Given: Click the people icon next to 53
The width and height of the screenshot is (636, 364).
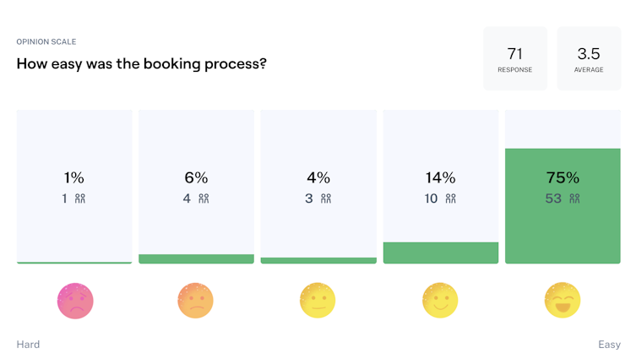Looking at the screenshot, I should (574, 198).
